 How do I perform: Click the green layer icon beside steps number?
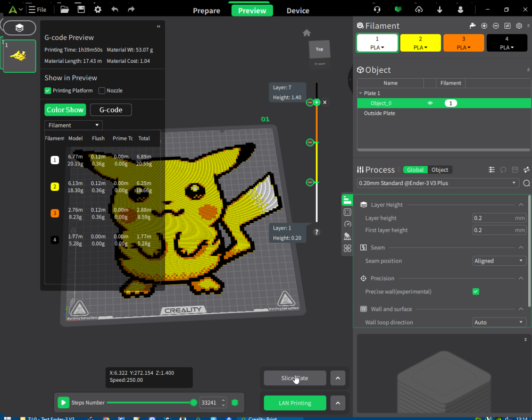click(235, 402)
